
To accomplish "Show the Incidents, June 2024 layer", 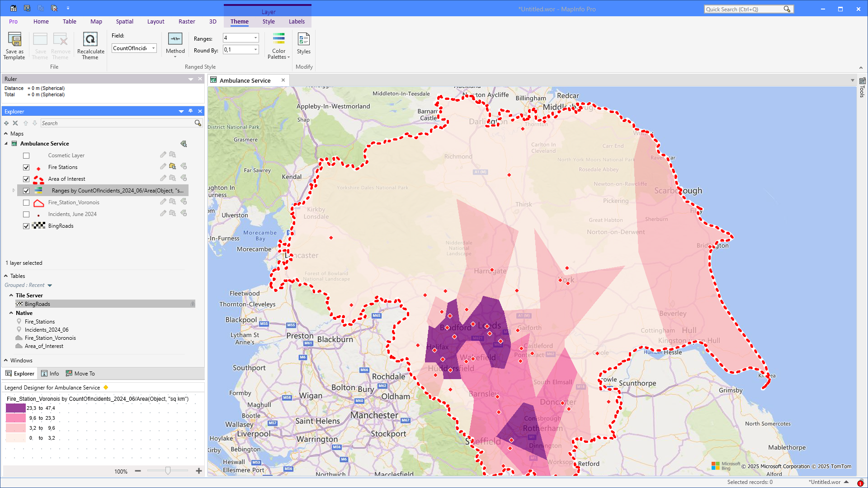I will 26,214.
